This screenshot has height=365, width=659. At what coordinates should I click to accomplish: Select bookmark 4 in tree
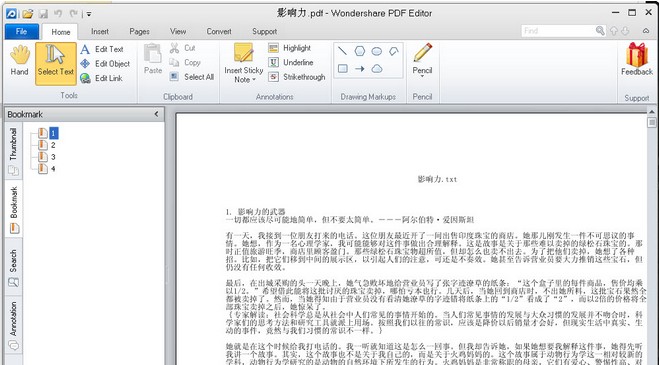click(53, 169)
